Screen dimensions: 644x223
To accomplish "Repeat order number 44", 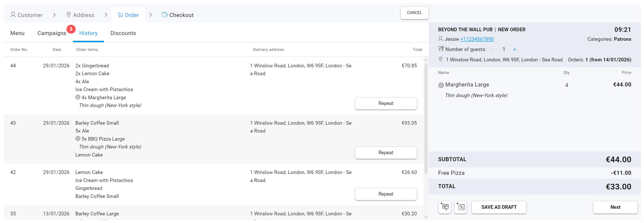I will point(386,103).
